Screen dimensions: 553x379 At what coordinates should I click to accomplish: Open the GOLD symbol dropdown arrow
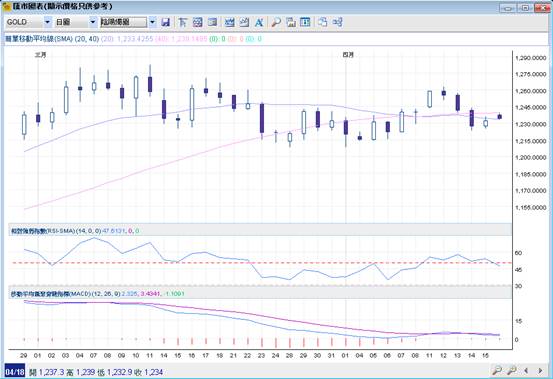(48, 22)
